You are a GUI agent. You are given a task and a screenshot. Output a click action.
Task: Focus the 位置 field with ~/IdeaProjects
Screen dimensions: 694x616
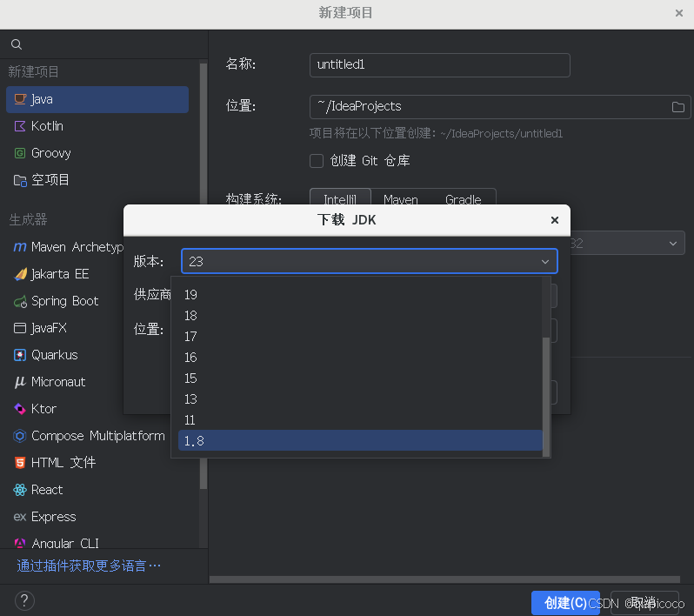(500, 107)
